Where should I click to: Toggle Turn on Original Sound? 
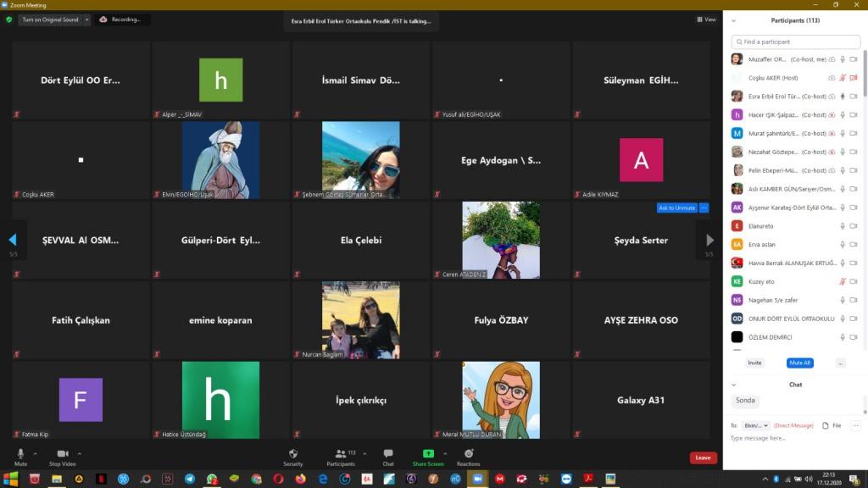(50, 19)
